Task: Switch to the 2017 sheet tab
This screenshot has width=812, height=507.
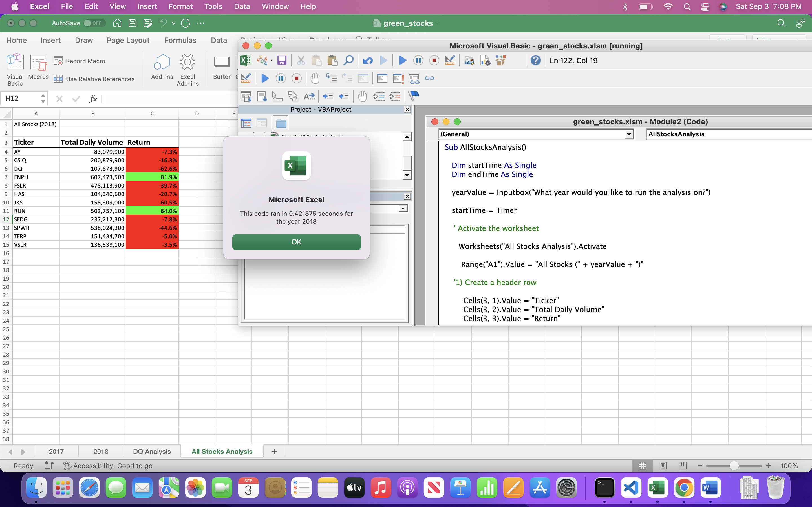Action: coord(56,451)
